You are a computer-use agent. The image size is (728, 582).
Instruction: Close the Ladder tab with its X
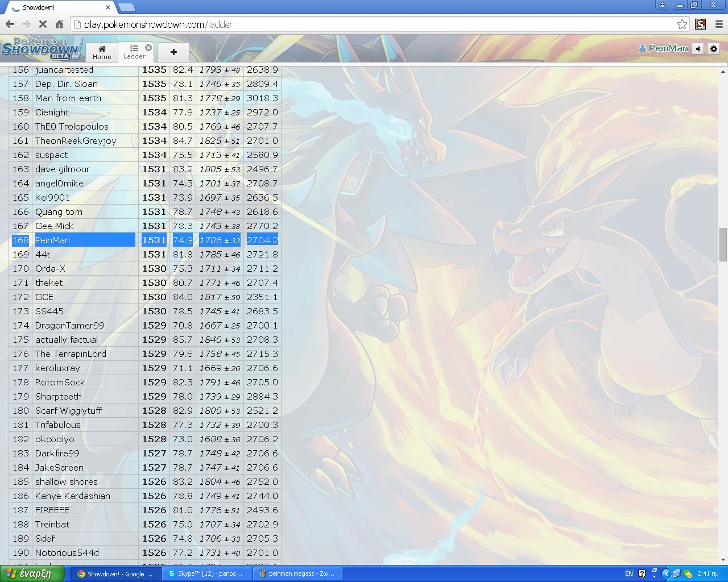tap(148, 48)
